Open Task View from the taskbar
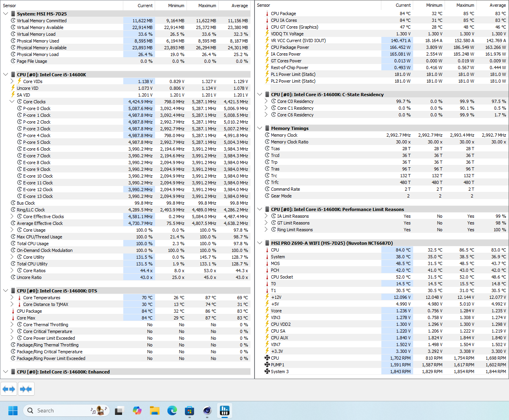The width and height of the screenshot is (509, 420). 119,410
